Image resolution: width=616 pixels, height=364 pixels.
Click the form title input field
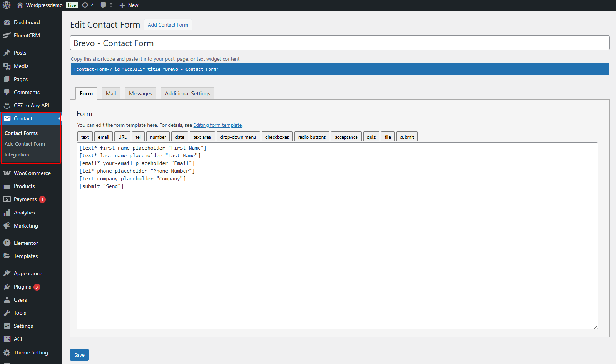point(339,43)
